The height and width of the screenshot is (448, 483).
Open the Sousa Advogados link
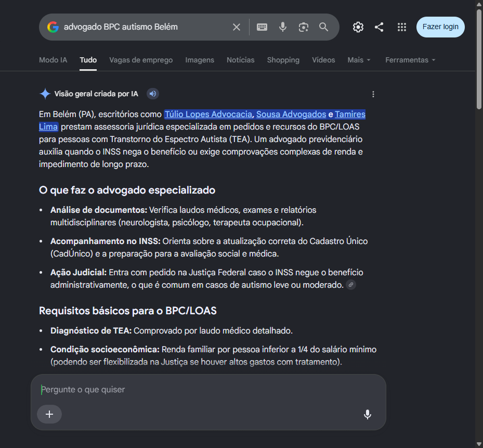click(x=291, y=114)
